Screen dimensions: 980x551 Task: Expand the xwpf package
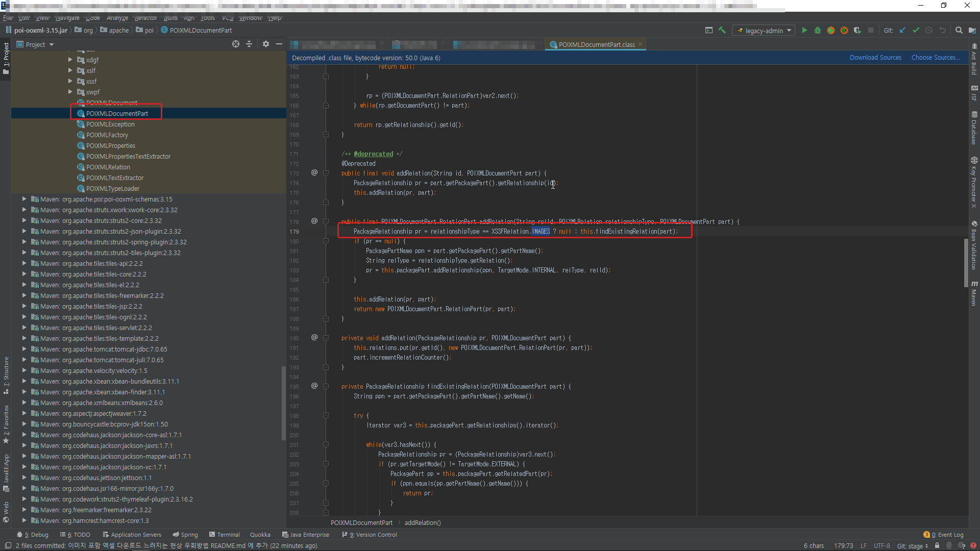point(70,92)
